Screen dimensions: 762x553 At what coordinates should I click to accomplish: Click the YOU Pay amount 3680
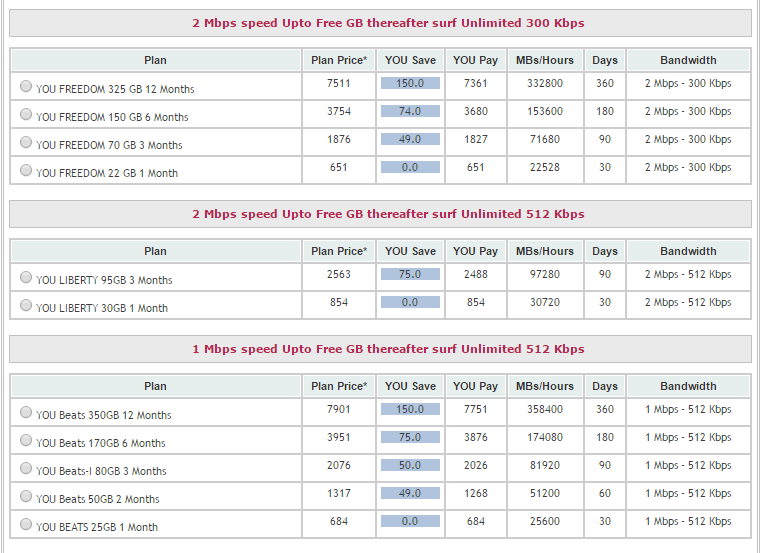(x=475, y=111)
